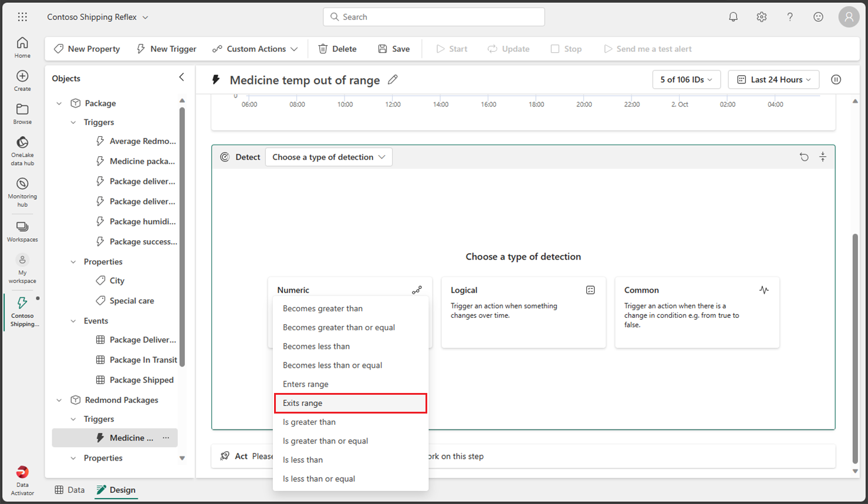
Task: Click New Trigger button
Action: (x=167, y=49)
